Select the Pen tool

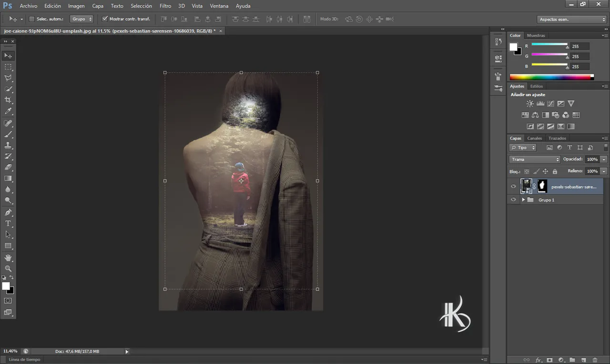(x=8, y=212)
